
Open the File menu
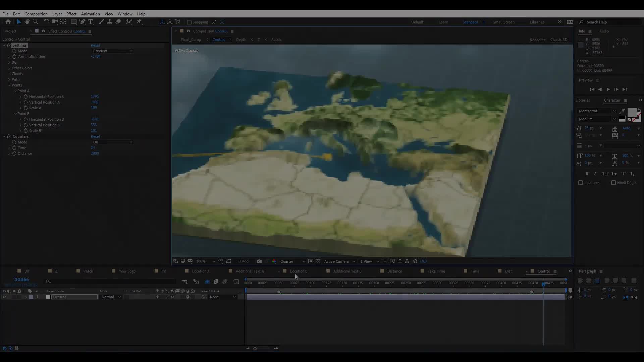5,14
